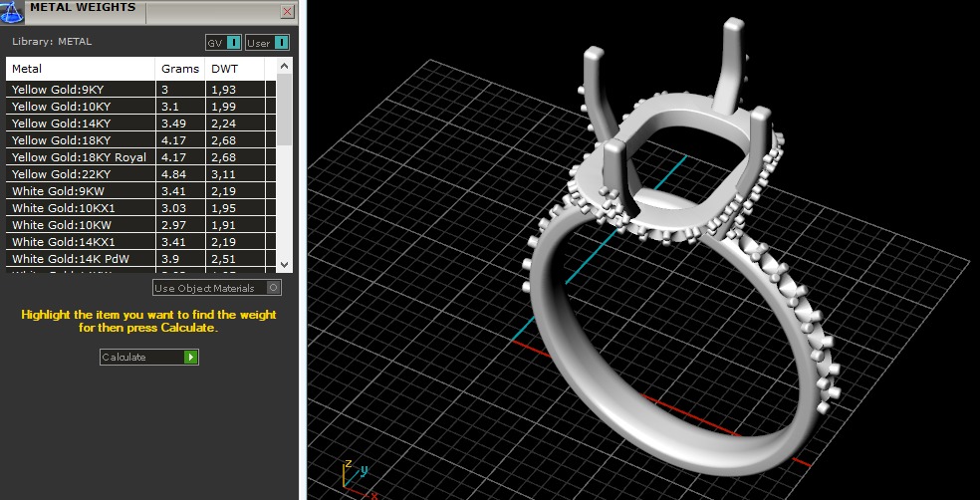Click the 1,93 DWT value for 9KY
The image size is (980, 500).
(224, 90)
